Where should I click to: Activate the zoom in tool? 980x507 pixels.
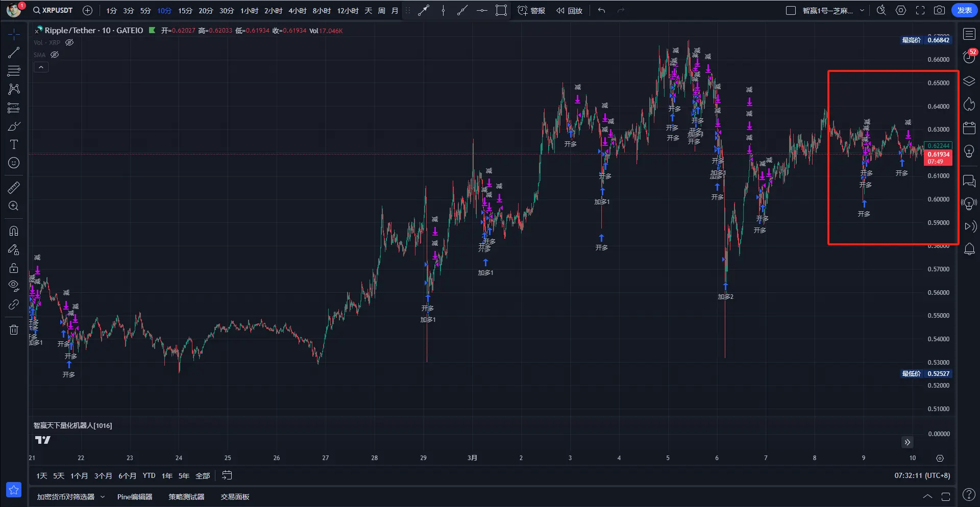pyautogui.click(x=14, y=206)
